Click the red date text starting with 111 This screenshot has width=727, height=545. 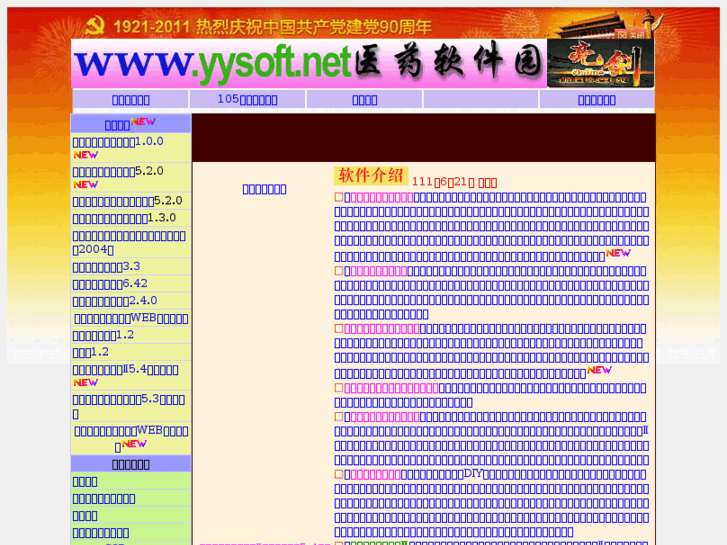pyautogui.click(x=454, y=182)
